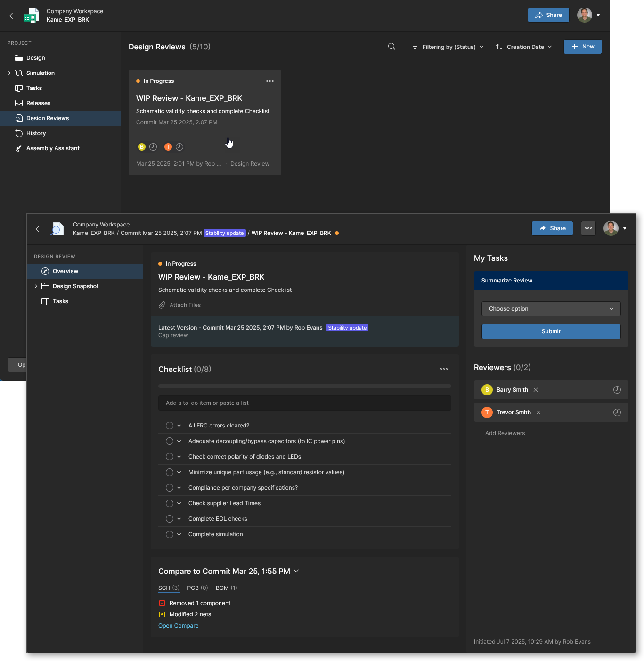Image resolution: width=644 pixels, height=661 pixels.
Task: Open the review card three-dot menu
Action: pyautogui.click(x=270, y=81)
